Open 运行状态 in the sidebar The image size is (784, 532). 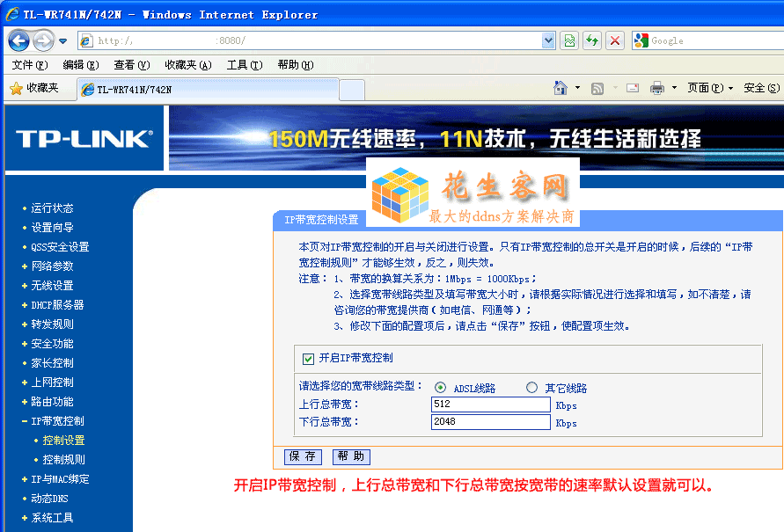pos(52,208)
